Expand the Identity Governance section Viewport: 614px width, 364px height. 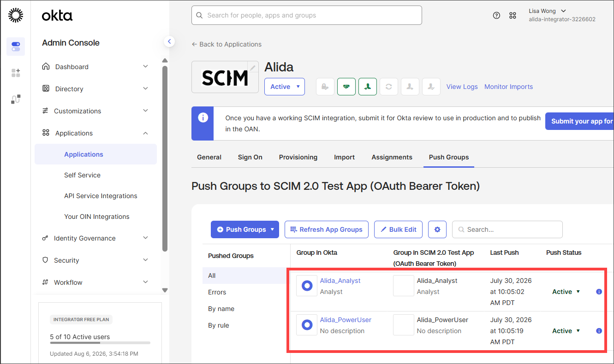click(x=95, y=238)
